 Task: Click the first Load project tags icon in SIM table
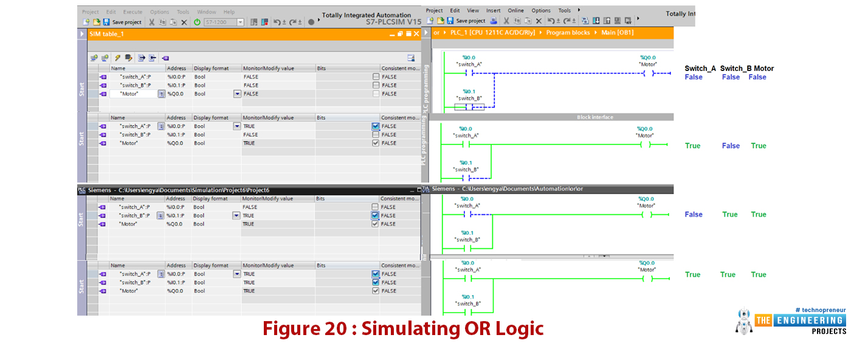point(94,58)
